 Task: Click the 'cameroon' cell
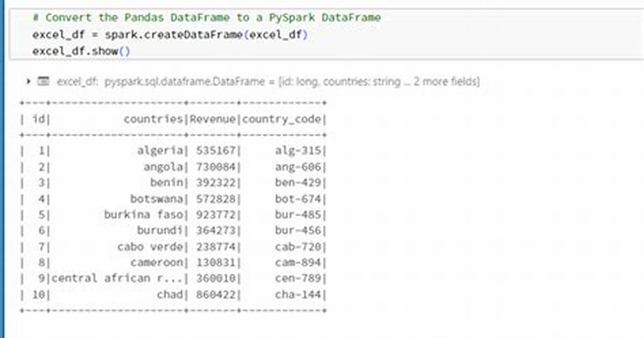pos(157,263)
